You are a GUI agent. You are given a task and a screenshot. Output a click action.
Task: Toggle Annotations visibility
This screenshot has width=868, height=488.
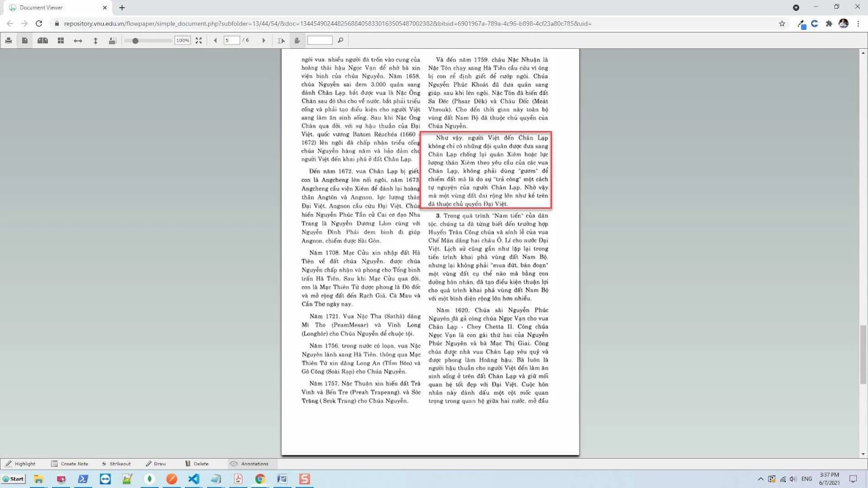[250, 464]
